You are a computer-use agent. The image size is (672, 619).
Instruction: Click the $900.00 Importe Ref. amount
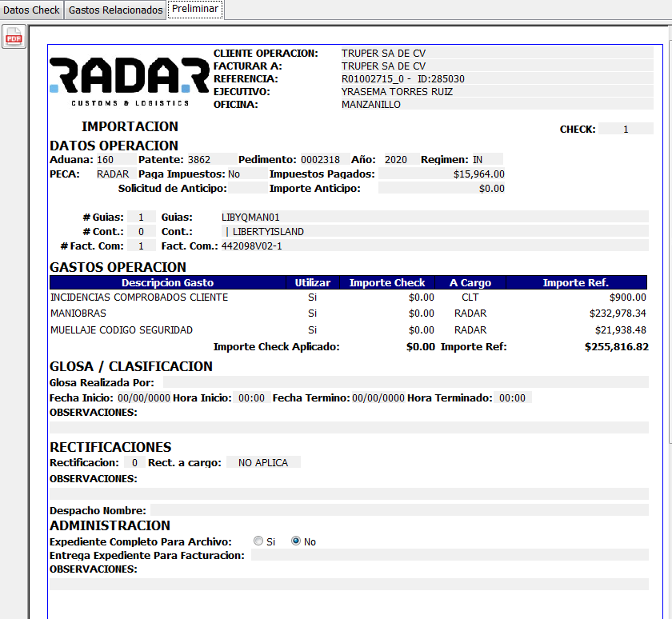628,297
